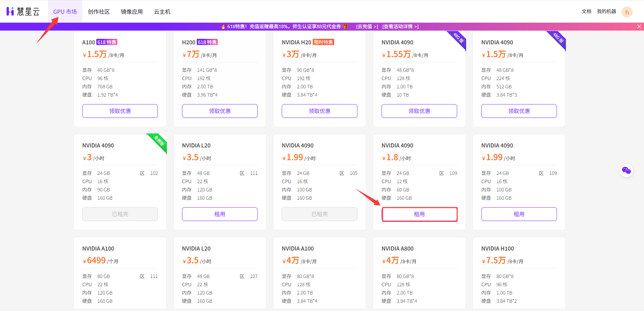
Task: Claim discount on the NVIDIA H20 card
Action: [320, 111]
